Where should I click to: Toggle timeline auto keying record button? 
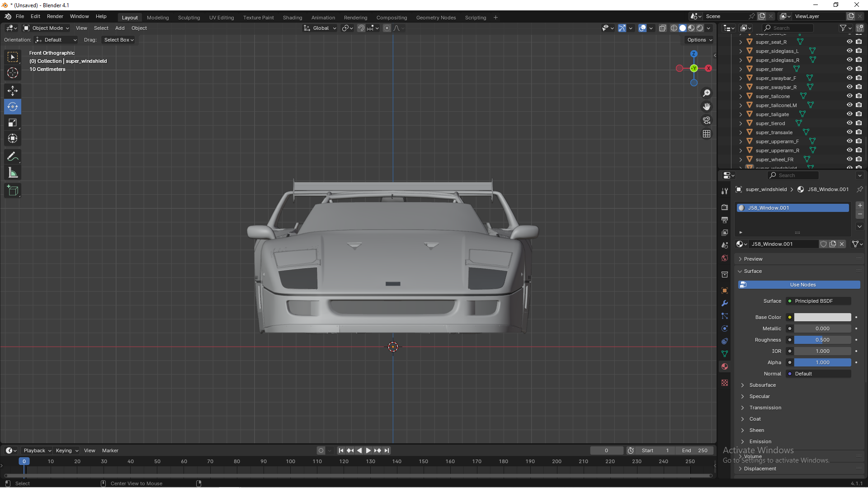click(x=321, y=450)
